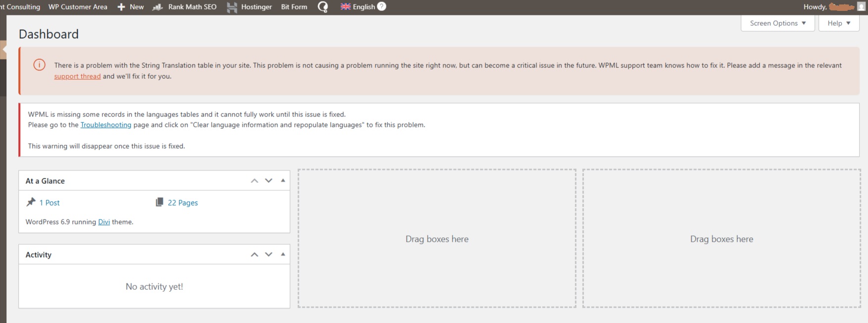Move At a Glance widget down
Viewport: 868px width, 323px height.
[268, 181]
